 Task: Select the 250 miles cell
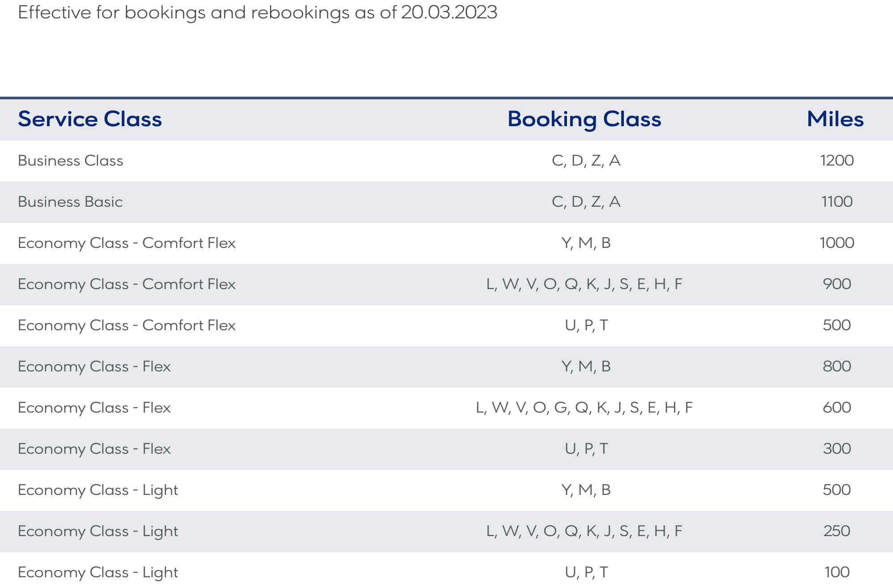[x=837, y=531]
